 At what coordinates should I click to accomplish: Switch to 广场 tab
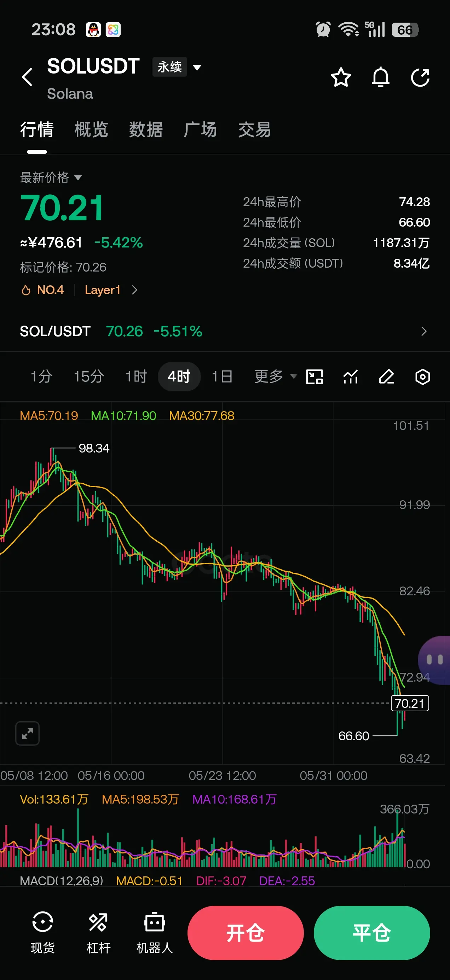click(x=200, y=130)
